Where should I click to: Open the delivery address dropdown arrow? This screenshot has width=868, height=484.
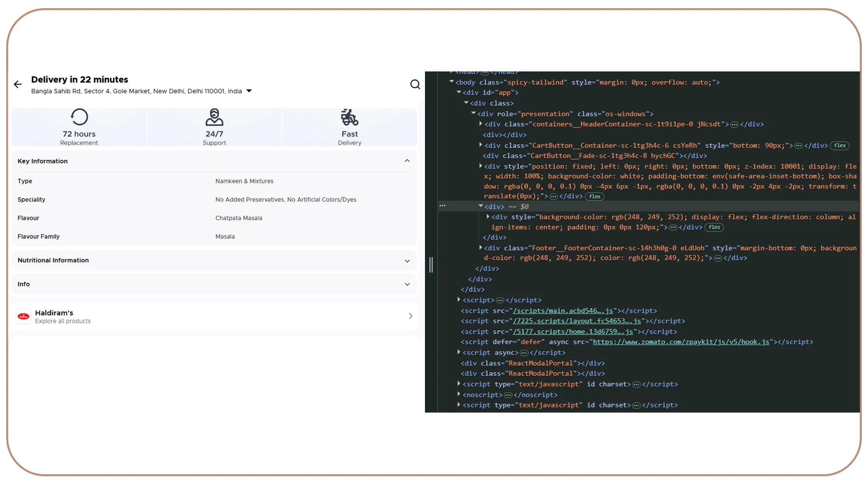[249, 91]
